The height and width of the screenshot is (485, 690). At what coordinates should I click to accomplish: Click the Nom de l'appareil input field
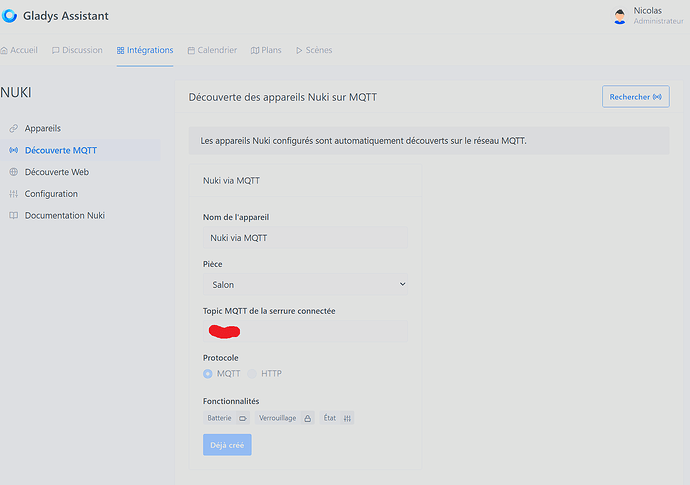click(x=305, y=238)
